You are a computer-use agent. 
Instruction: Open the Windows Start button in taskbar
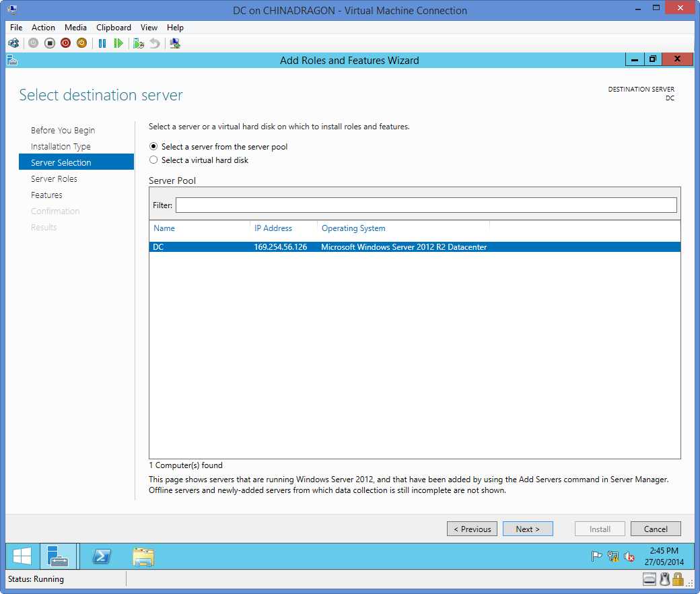point(22,556)
